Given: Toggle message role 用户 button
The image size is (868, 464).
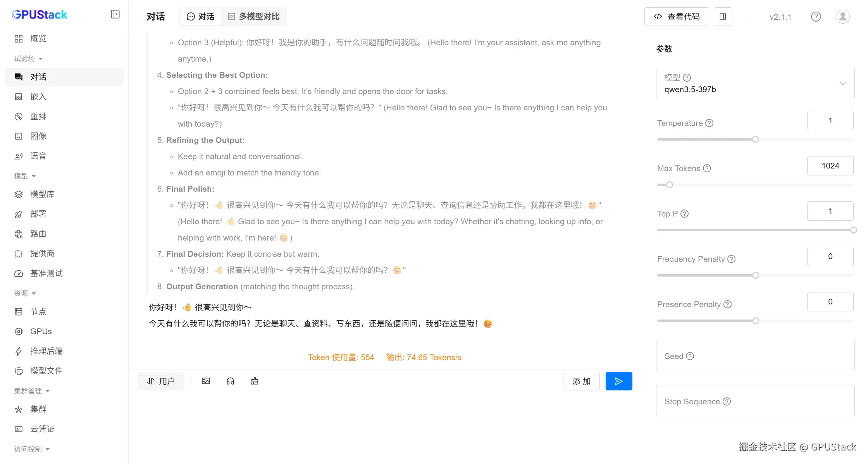Looking at the screenshot, I should click(161, 381).
